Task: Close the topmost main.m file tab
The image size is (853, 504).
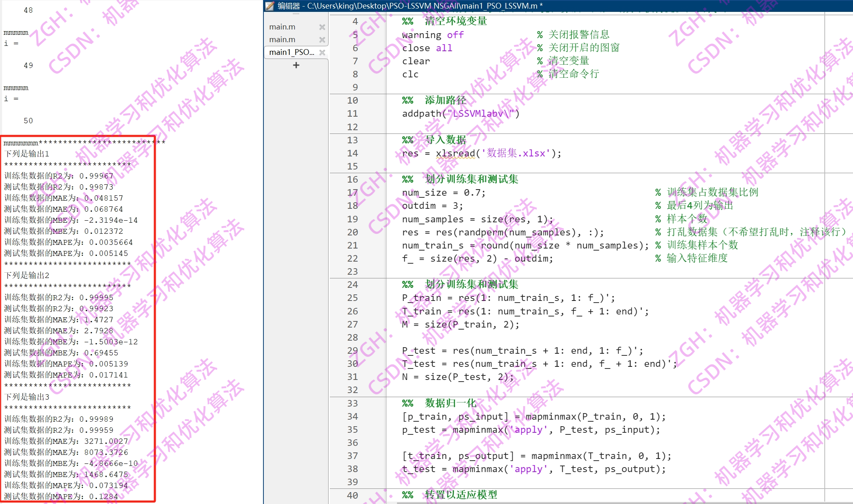Action: [x=322, y=27]
